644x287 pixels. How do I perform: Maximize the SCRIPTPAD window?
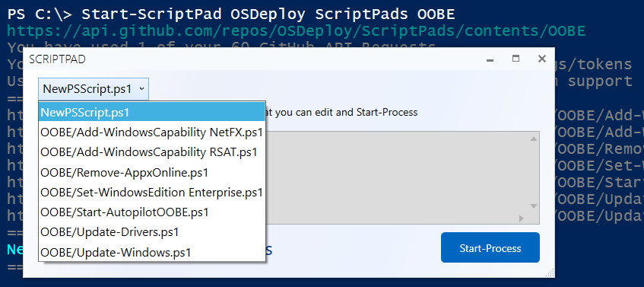point(516,59)
